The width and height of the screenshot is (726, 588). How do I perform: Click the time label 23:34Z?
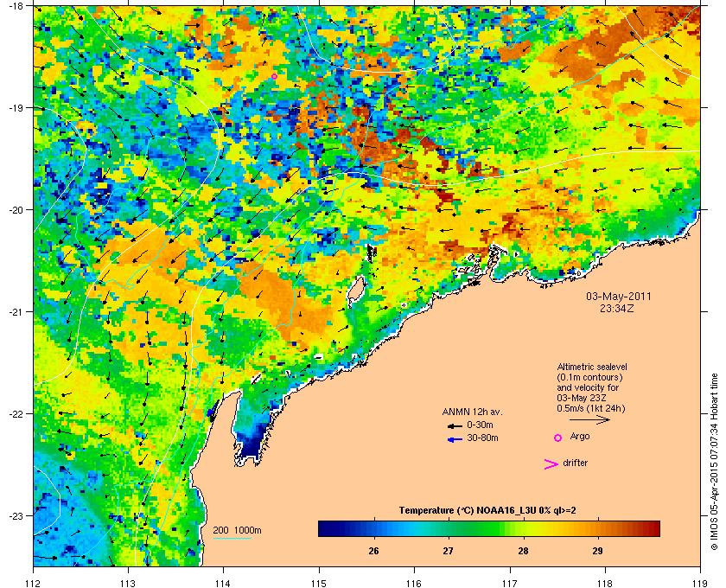coord(617,308)
